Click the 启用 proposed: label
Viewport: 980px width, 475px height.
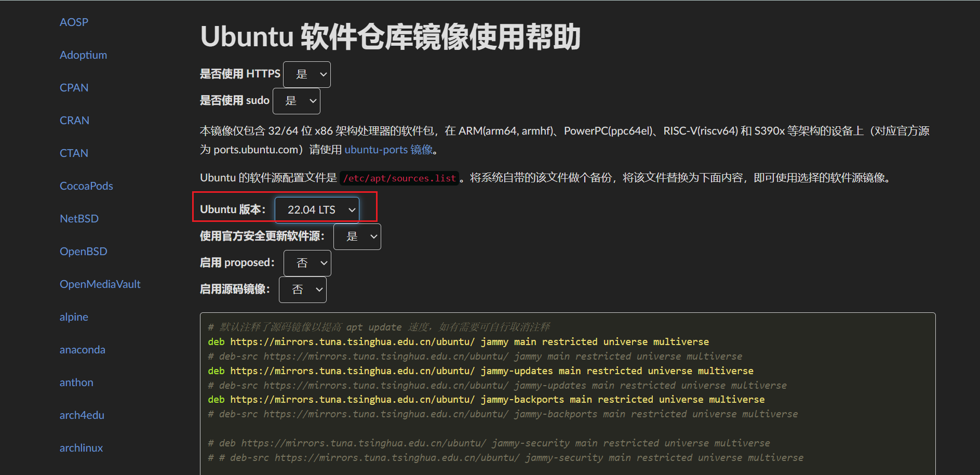click(237, 262)
